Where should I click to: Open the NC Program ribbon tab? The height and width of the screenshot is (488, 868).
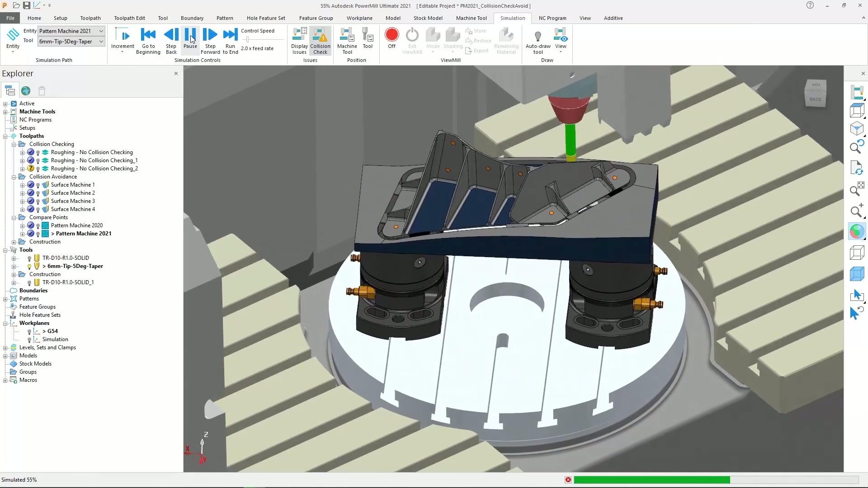coord(552,18)
